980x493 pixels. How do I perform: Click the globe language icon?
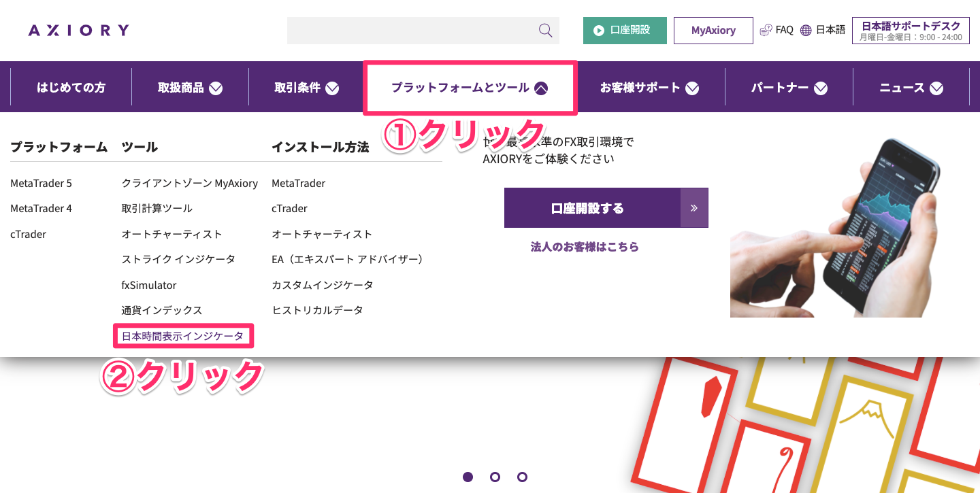pos(806,31)
